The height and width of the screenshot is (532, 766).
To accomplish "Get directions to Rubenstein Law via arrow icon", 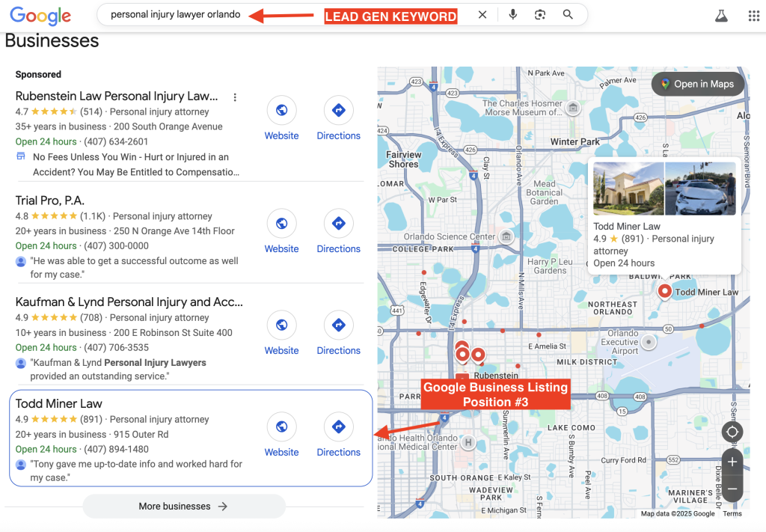I will coord(339,110).
